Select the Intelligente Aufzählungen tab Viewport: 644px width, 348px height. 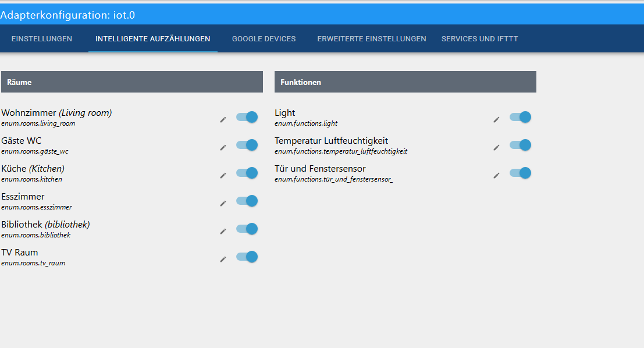pos(153,39)
